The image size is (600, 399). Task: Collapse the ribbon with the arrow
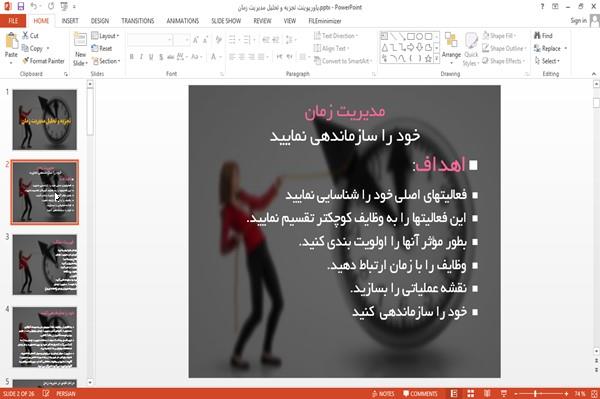click(594, 74)
